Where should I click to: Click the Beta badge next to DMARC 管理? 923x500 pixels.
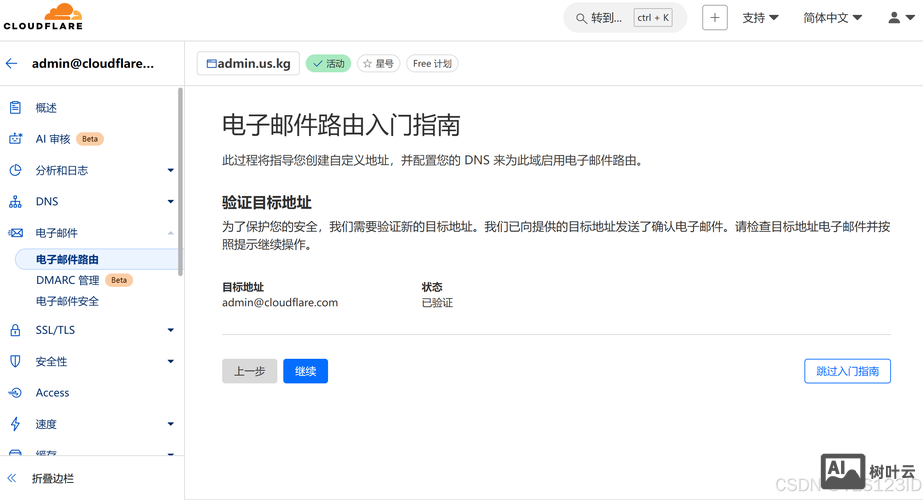119,280
